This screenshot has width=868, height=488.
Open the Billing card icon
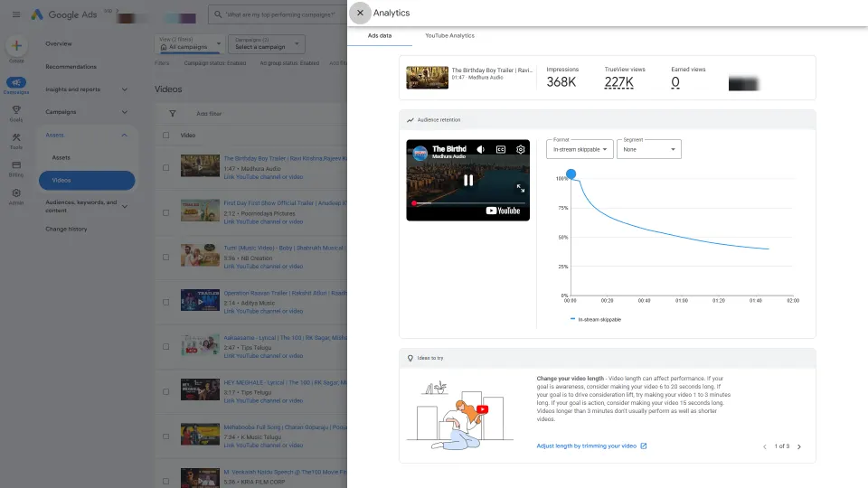point(16,164)
